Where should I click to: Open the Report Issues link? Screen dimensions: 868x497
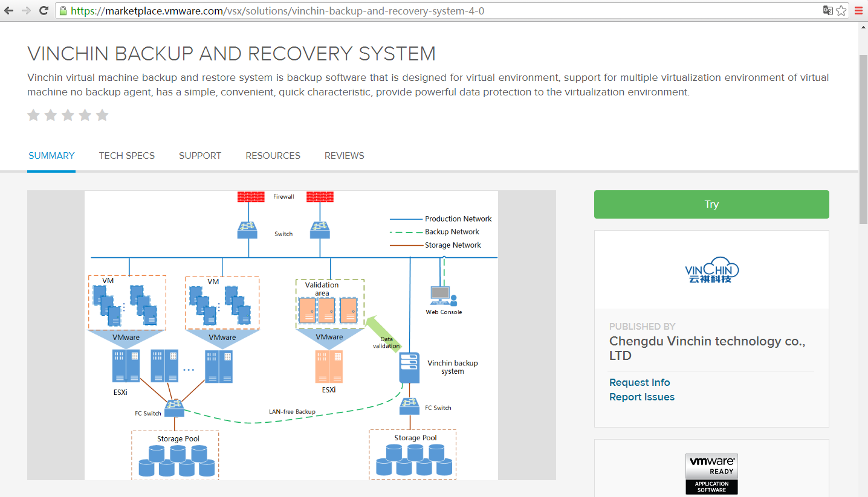click(642, 397)
